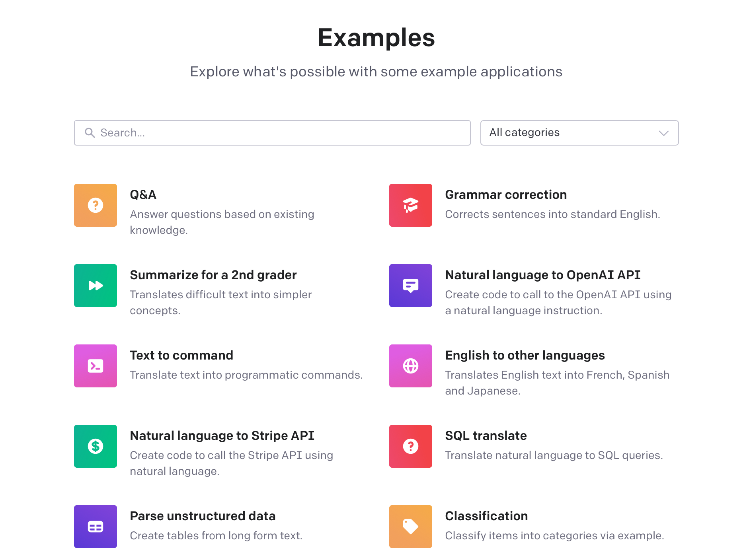Expand categories using the chevron arrow
Image resolution: width=749 pixels, height=560 pixels.
663,133
